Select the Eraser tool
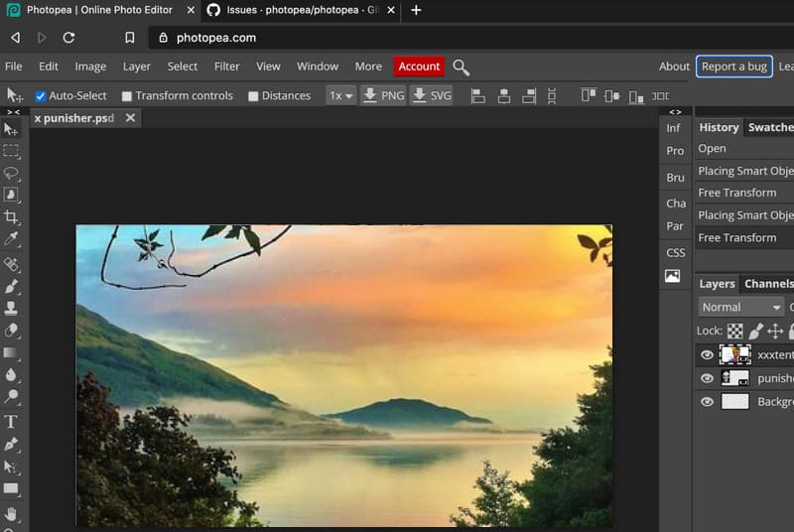 [x=12, y=331]
